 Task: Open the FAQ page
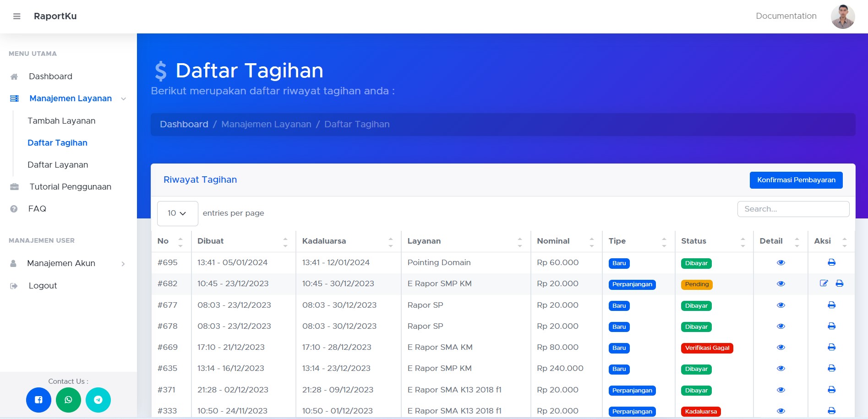pyautogui.click(x=37, y=209)
